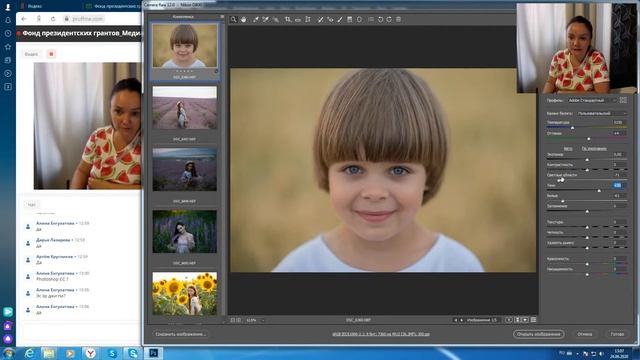Open the profile browser grid icon
The image size is (640, 360).
623,100
